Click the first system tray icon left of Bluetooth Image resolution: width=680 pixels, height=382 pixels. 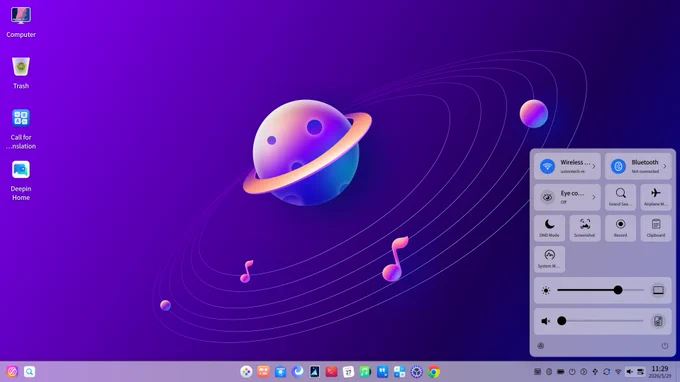pyautogui.click(x=537, y=372)
